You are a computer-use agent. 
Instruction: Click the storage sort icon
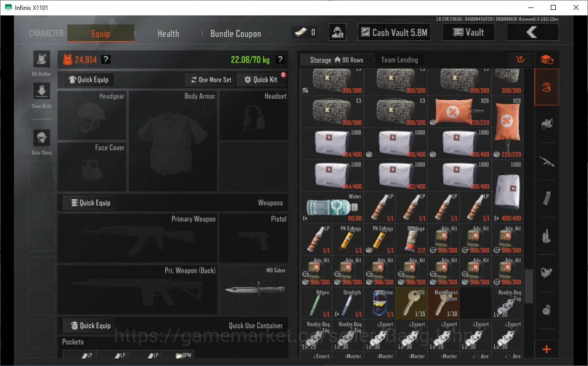point(521,60)
